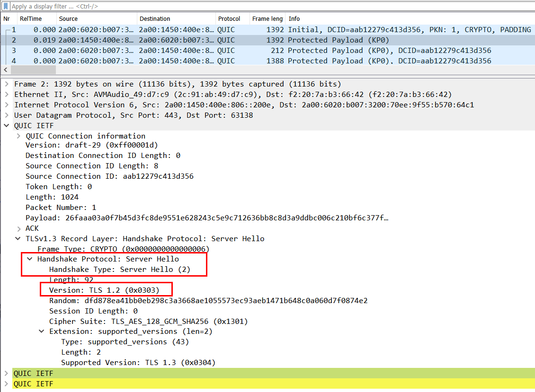The image size is (535, 392).
Task: Select Frame Type CRYPTO line
Action: click(x=123, y=249)
